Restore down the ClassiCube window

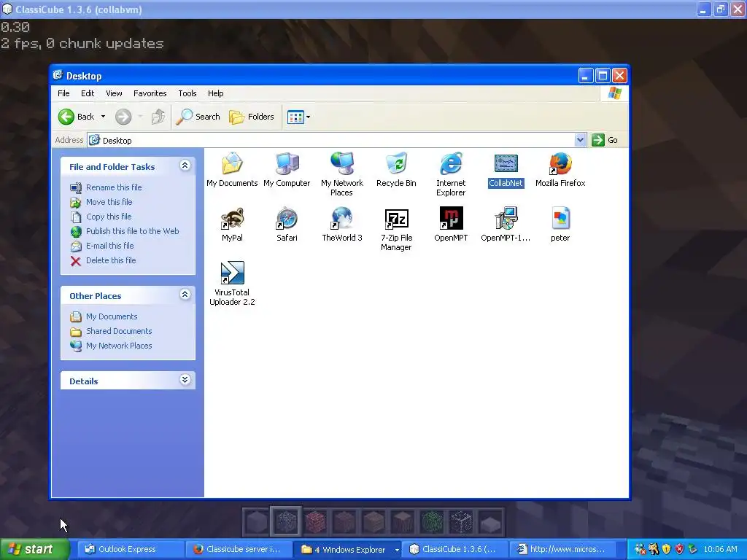coord(720,9)
